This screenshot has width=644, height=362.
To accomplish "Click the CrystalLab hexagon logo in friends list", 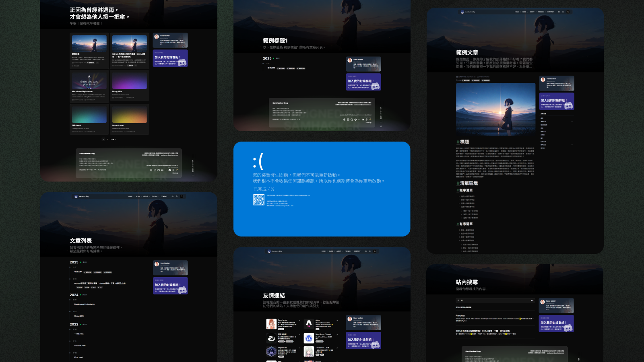I will point(271,352).
